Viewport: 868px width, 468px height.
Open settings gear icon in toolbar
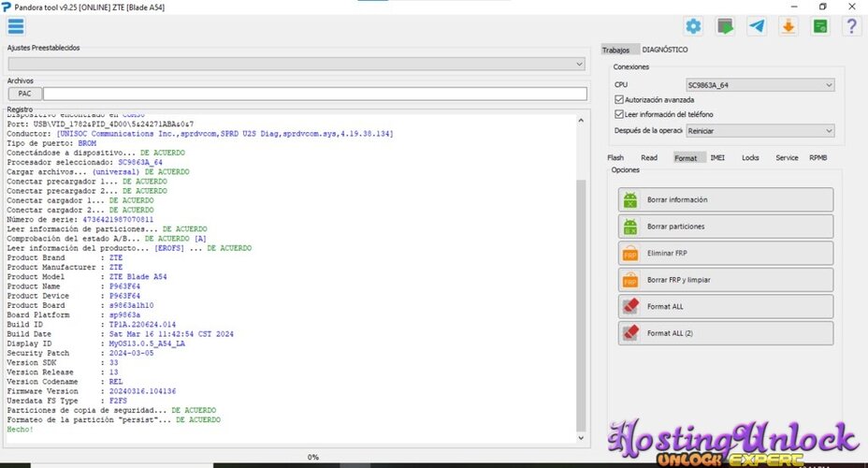693,26
